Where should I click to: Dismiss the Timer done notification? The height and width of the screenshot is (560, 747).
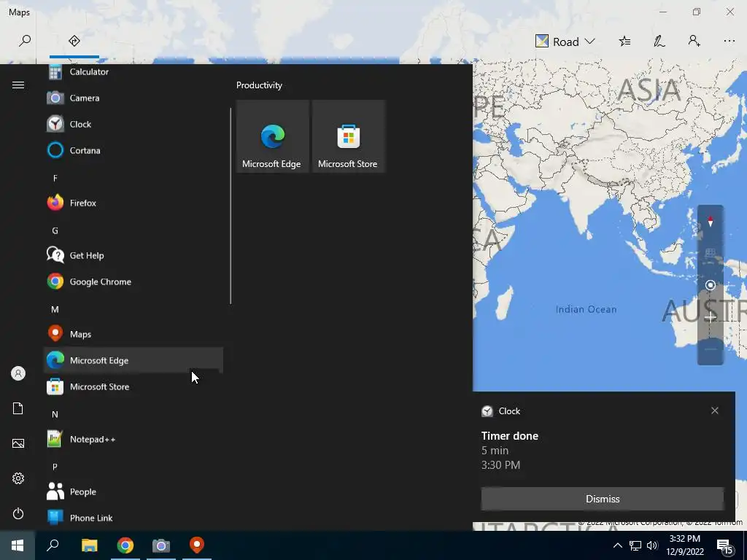point(602,499)
